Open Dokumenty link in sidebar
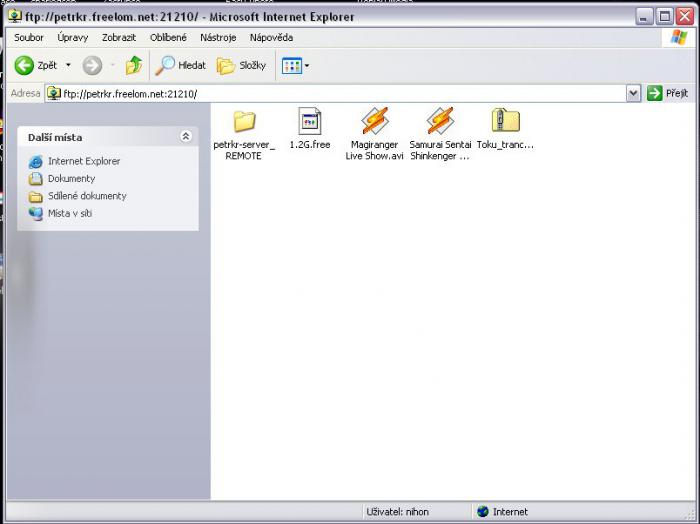 [x=71, y=179]
